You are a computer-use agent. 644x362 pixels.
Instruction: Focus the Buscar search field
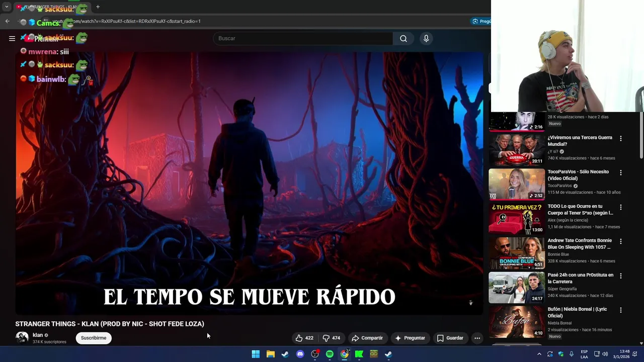pos(303,38)
